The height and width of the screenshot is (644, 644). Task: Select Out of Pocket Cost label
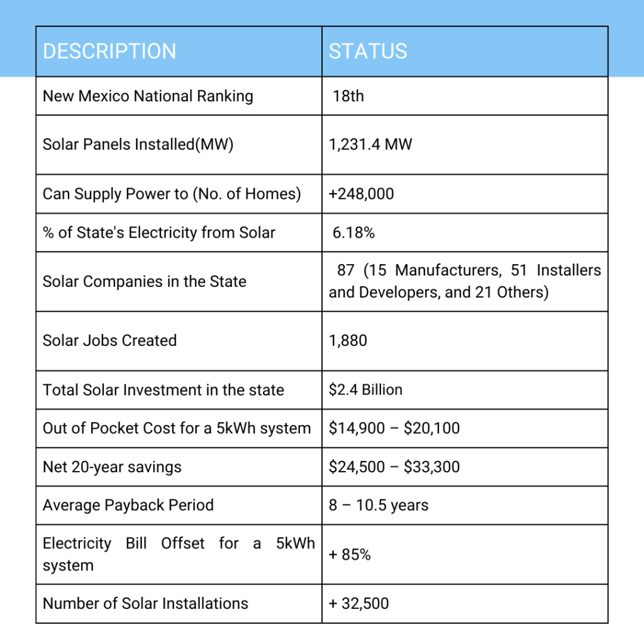click(x=177, y=429)
